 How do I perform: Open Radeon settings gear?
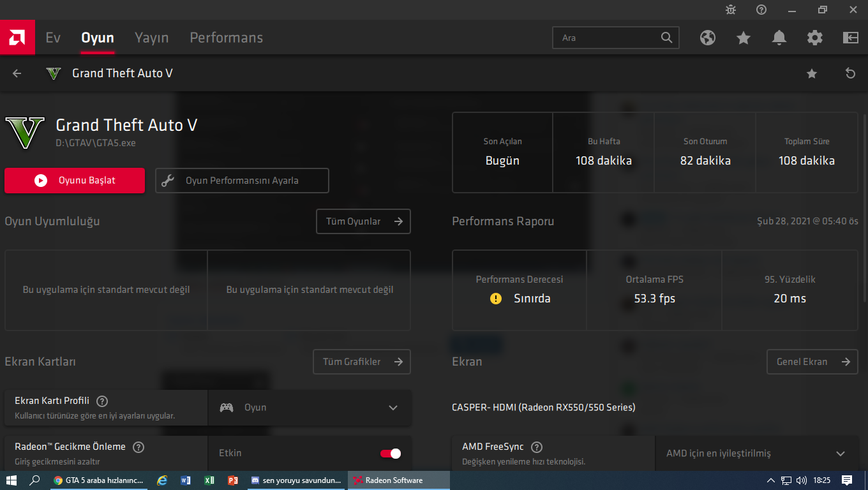pos(815,38)
